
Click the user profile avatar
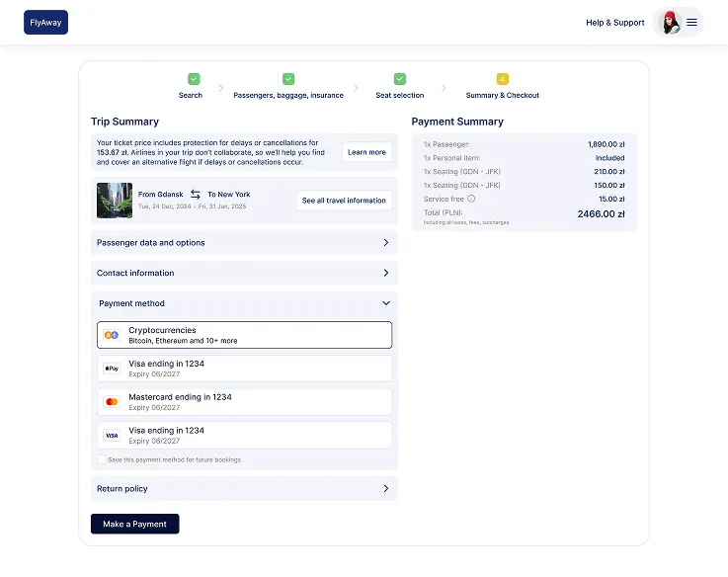pos(670,23)
